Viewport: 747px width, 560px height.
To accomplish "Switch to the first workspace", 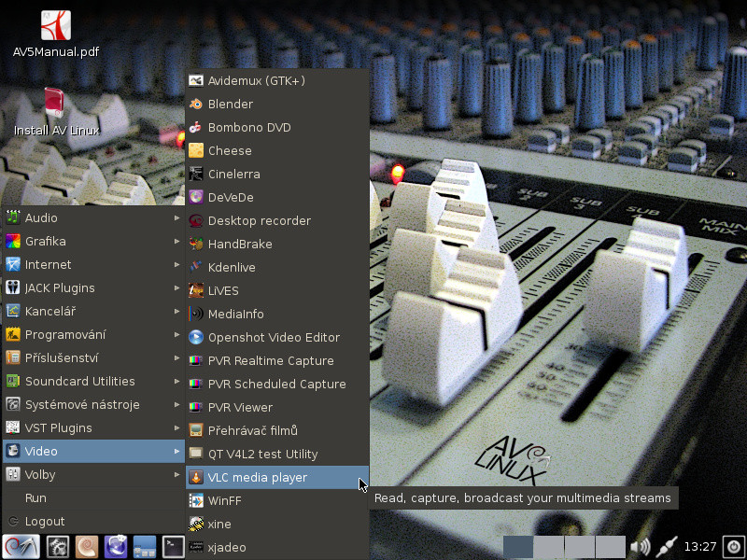I will [x=518, y=547].
